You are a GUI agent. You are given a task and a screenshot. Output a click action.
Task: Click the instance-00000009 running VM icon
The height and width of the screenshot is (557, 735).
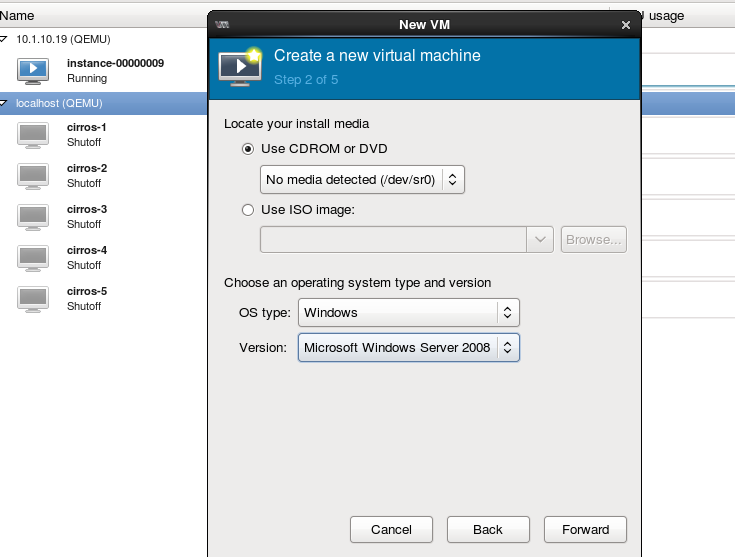click(x=33, y=70)
